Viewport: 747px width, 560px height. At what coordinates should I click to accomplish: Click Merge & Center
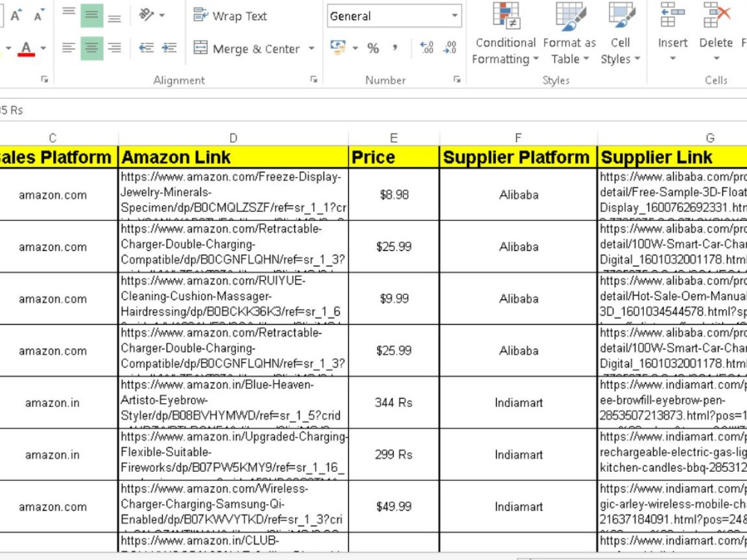click(247, 49)
